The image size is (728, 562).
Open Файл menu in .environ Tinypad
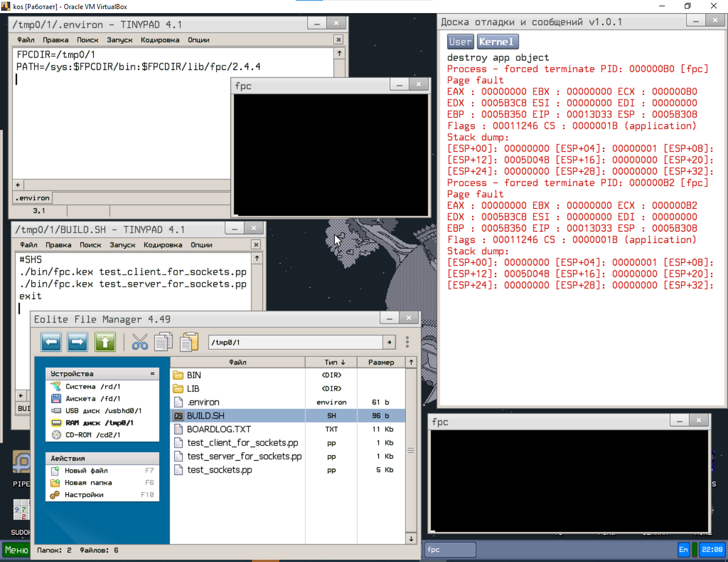click(x=26, y=40)
